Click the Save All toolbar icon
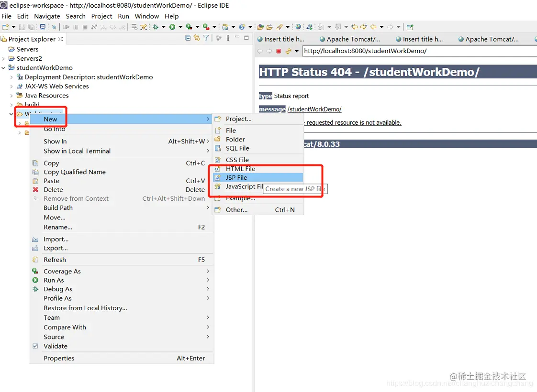This screenshot has width=537, height=392. pos(31,27)
